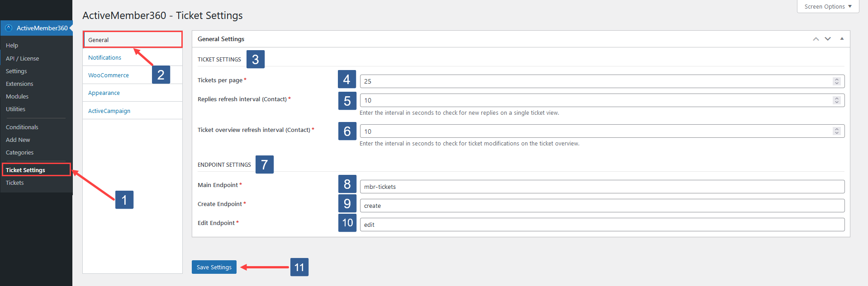Collapse the General Settings panel
Screen dimensions: 868x286
pyautogui.click(x=842, y=39)
